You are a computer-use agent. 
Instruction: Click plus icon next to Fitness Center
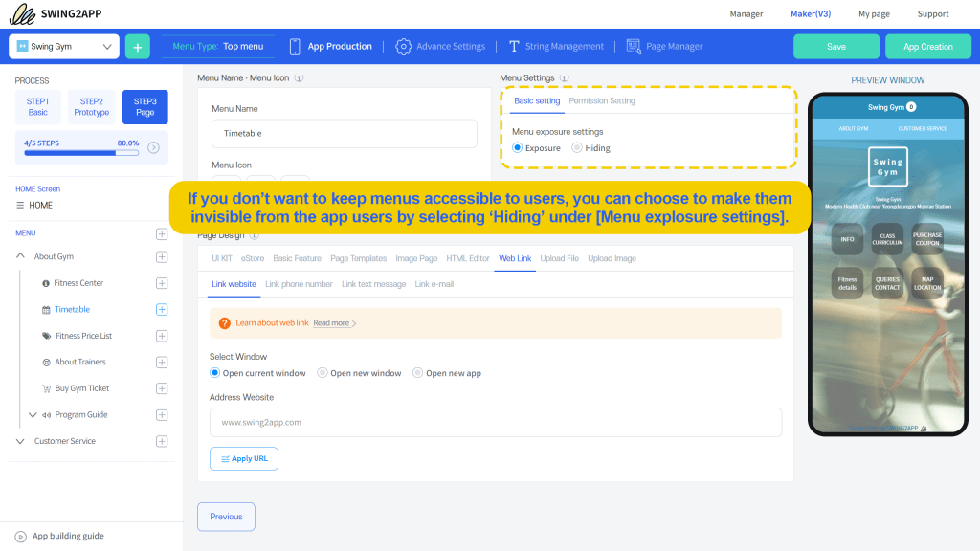pos(161,283)
